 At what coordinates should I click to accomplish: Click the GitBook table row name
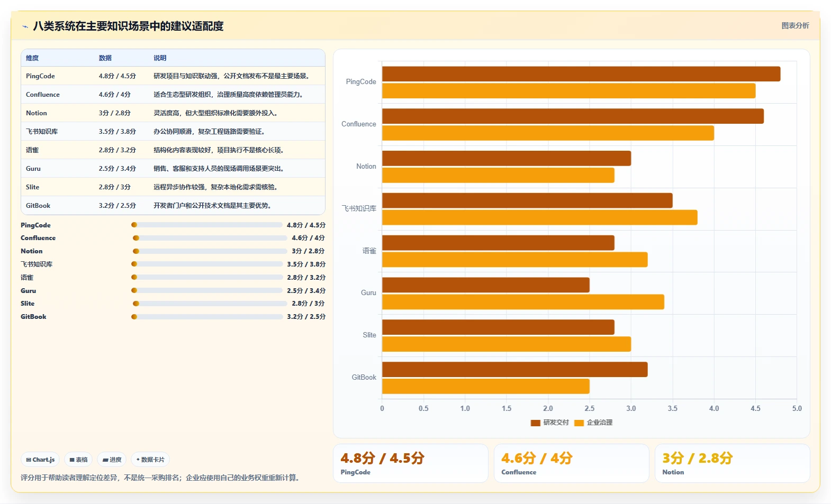point(38,206)
